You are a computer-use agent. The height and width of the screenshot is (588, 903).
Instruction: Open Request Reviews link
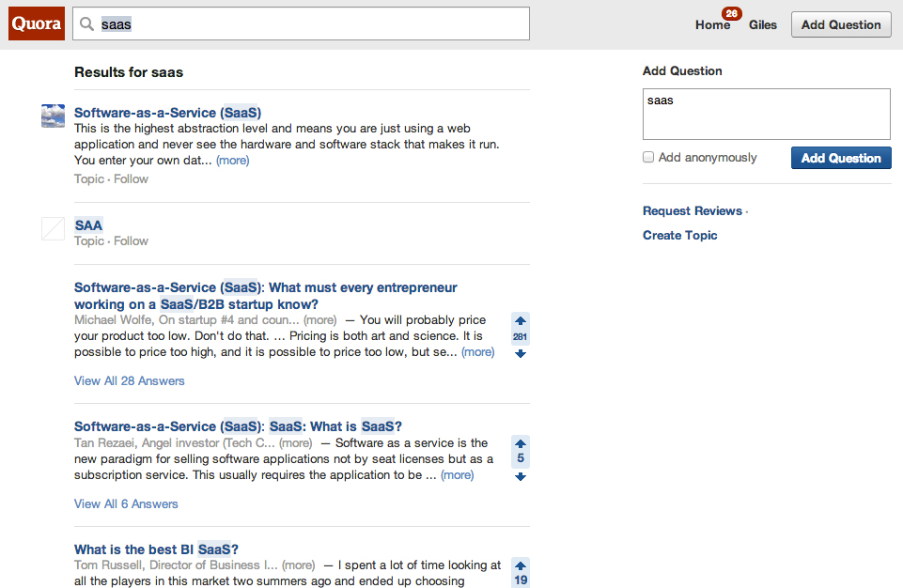pos(693,210)
